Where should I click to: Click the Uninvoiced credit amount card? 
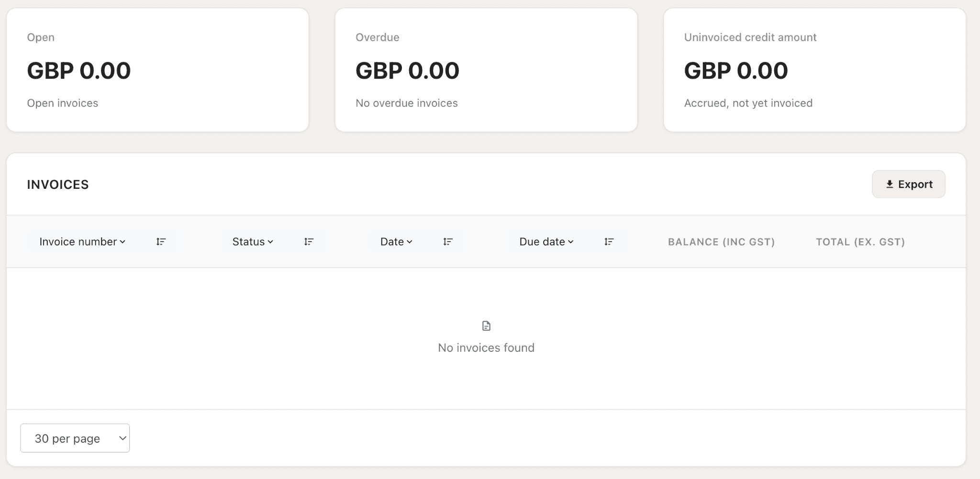(814, 70)
